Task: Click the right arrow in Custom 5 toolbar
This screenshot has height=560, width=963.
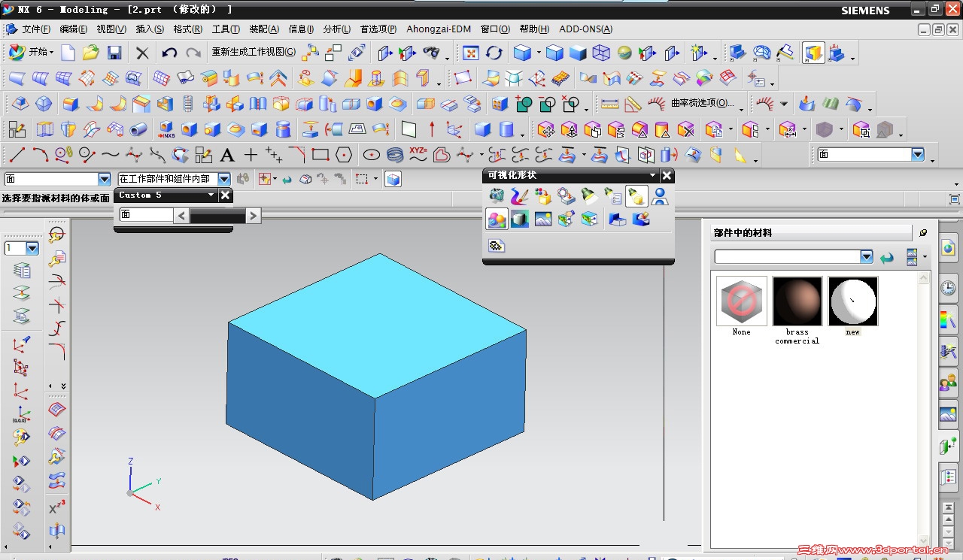Action: click(x=253, y=216)
